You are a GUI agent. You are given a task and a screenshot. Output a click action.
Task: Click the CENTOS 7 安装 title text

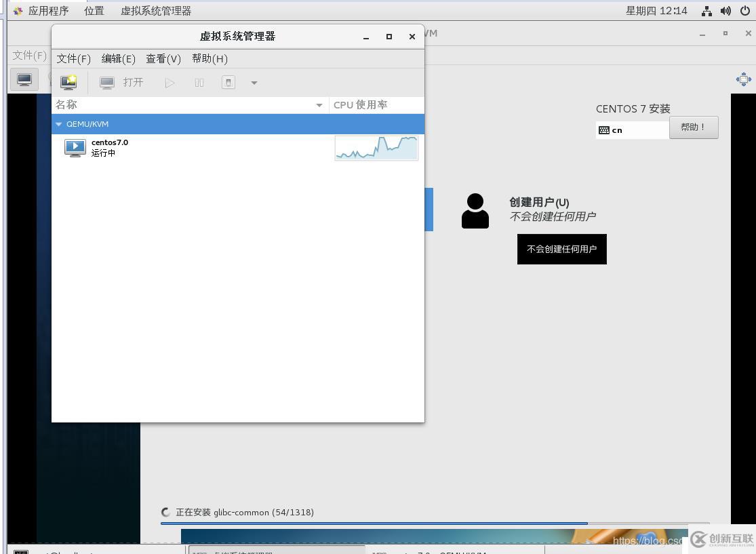pos(633,109)
